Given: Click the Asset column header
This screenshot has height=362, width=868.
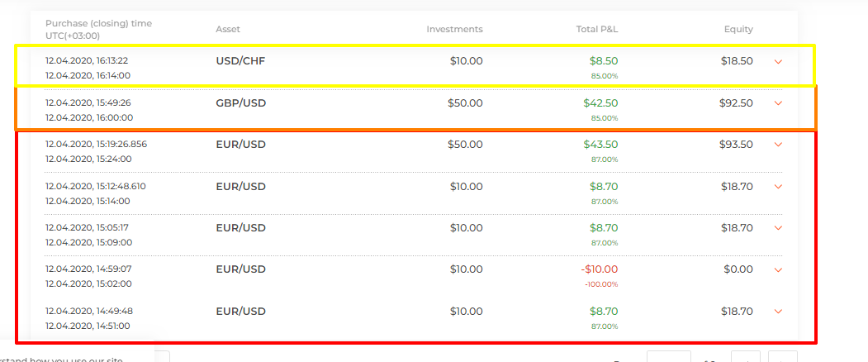Looking at the screenshot, I should coord(228,30).
